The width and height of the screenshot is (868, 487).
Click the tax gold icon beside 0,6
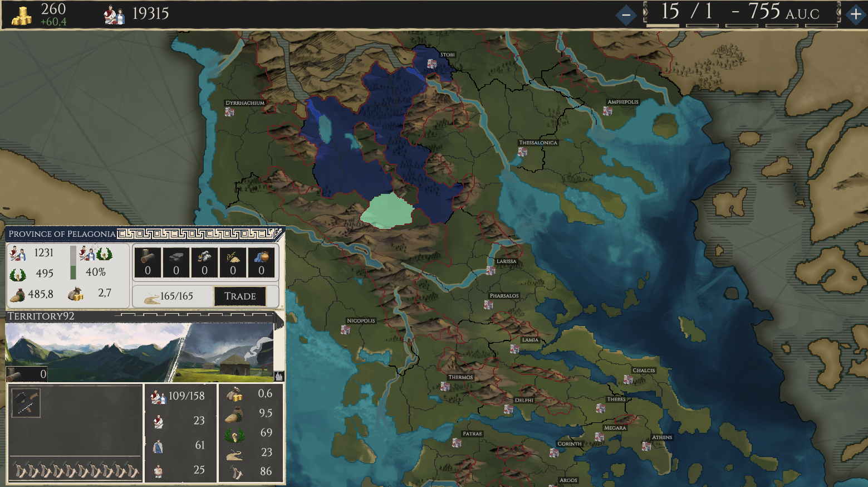[x=234, y=395]
